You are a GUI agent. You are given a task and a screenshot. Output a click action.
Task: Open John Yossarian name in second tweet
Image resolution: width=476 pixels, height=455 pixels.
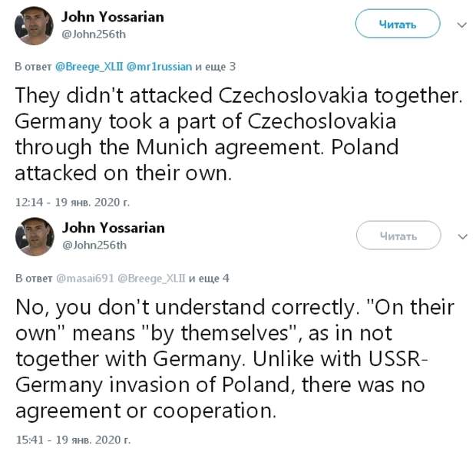(x=113, y=228)
